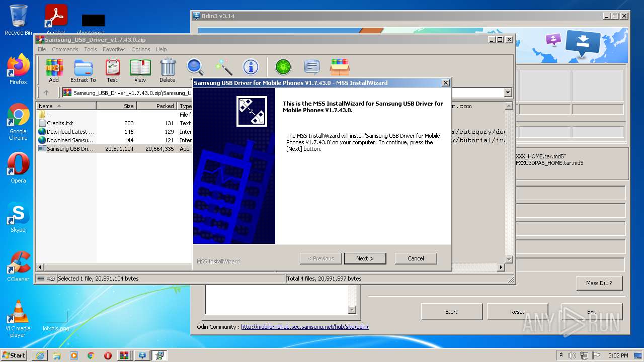
Task: Sort by the Size column header
Action: [117, 106]
